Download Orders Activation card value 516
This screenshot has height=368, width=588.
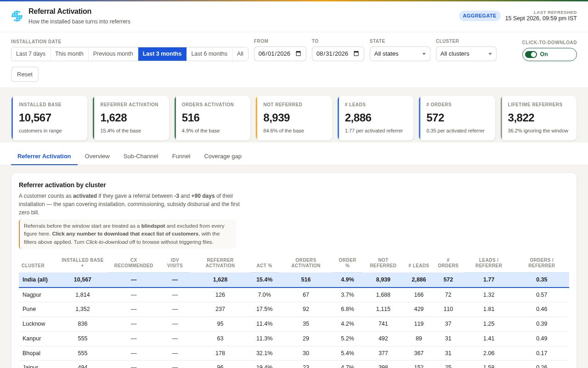(x=191, y=118)
